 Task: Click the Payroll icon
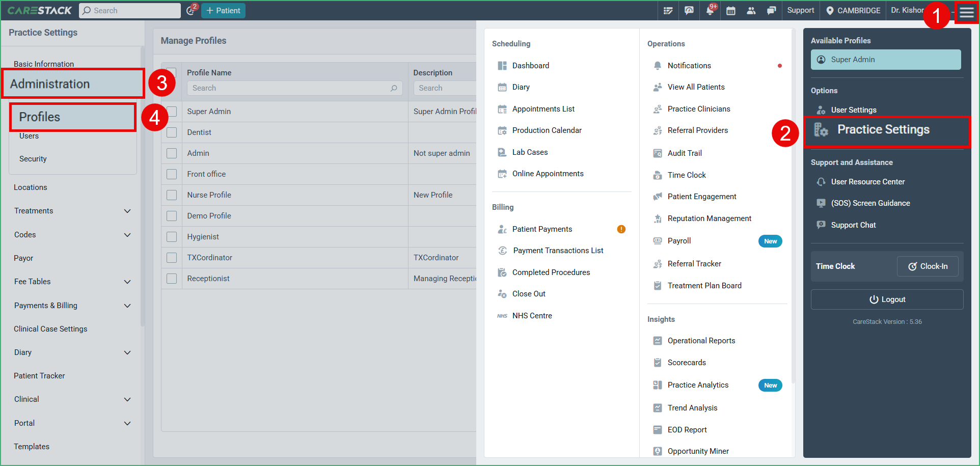[x=658, y=241]
